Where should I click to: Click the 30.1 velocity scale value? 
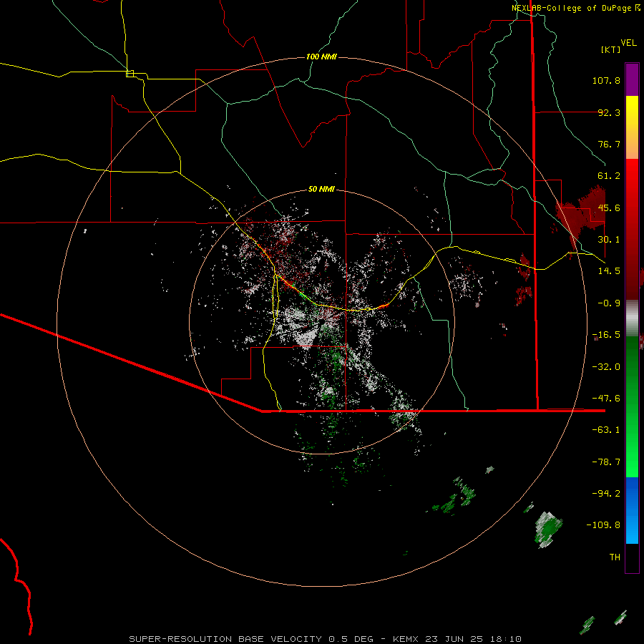point(609,240)
